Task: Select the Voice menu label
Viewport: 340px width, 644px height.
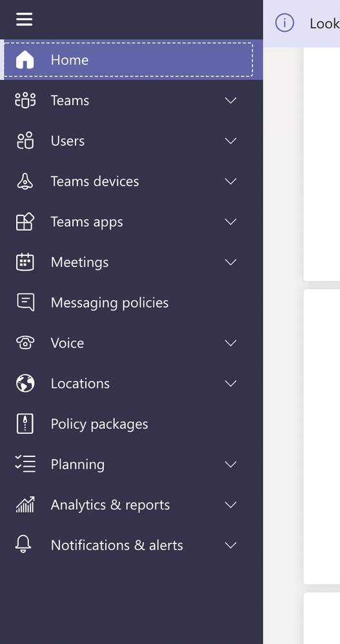Action: (68, 343)
